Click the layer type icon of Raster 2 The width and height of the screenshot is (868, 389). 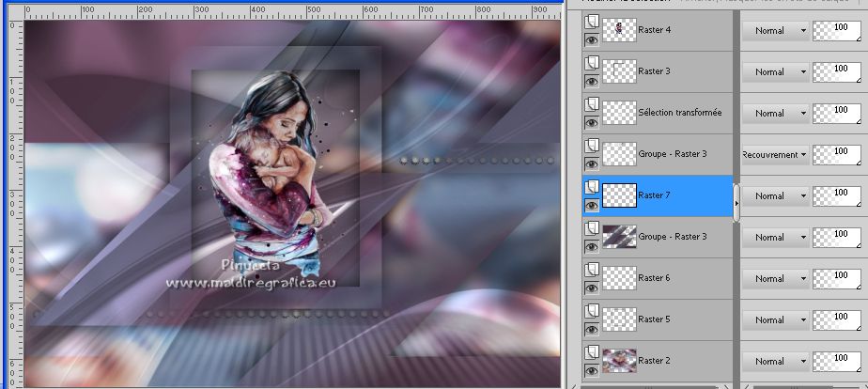tap(592, 352)
